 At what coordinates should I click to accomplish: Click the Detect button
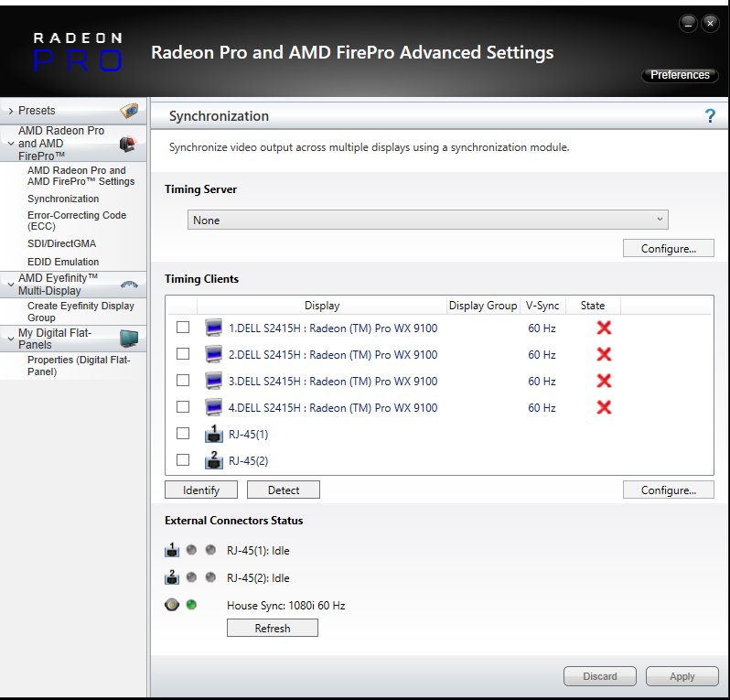(x=284, y=490)
